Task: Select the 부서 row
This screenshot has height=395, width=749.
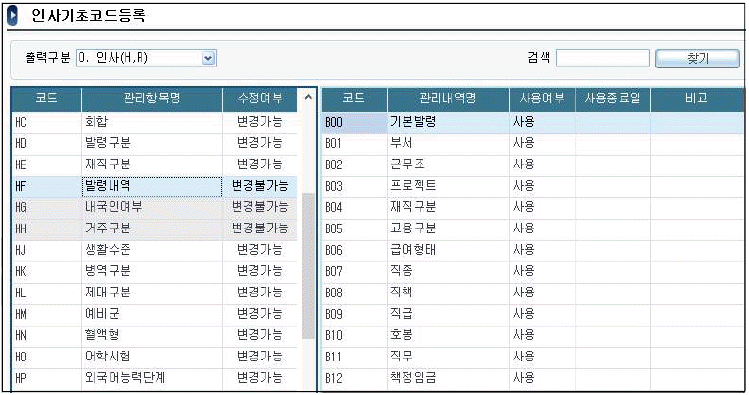Action: pos(533,143)
